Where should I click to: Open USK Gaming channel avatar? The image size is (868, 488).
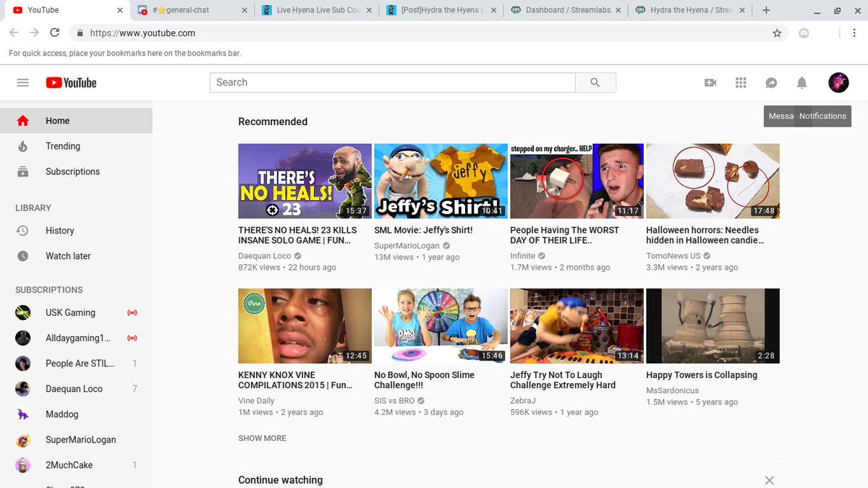[x=23, y=312]
